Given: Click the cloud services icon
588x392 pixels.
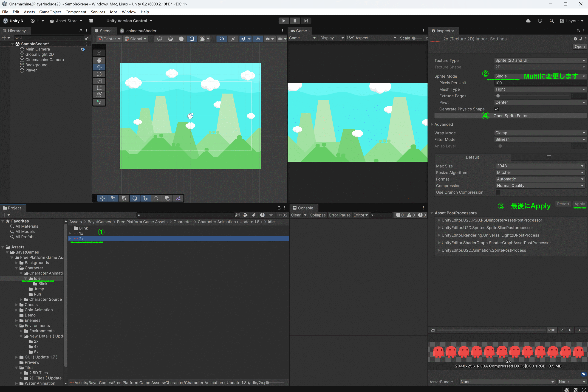Looking at the screenshot, I should [528, 21].
